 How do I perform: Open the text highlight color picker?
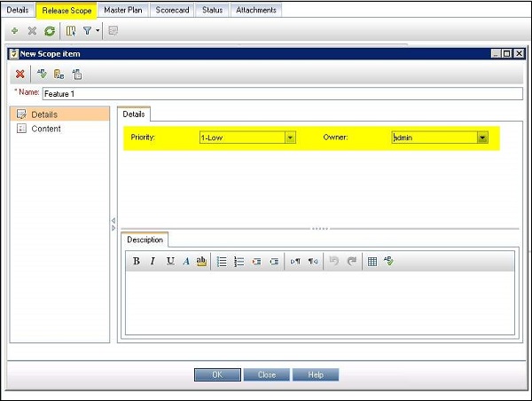[x=201, y=261]
